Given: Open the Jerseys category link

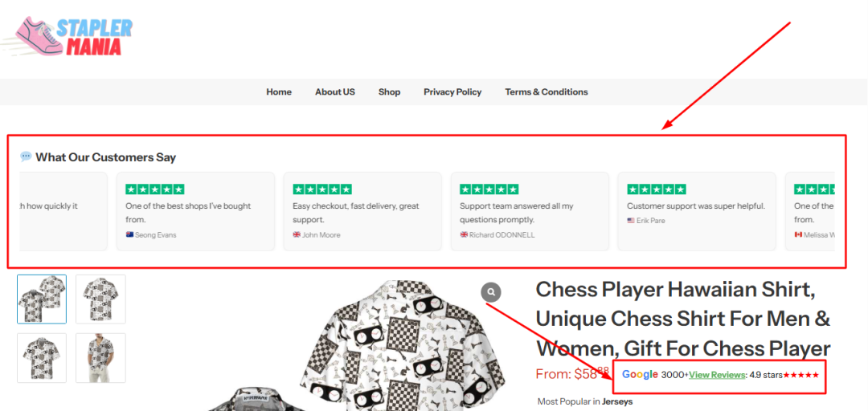Looking at the screenshot, I should [x=617, y=401].
